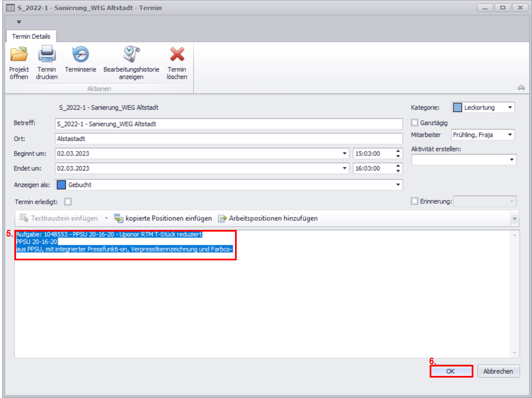Show Bearbeitungshistorie anzeigen
The image size is (532, 398).
click(x=131, y=55)
